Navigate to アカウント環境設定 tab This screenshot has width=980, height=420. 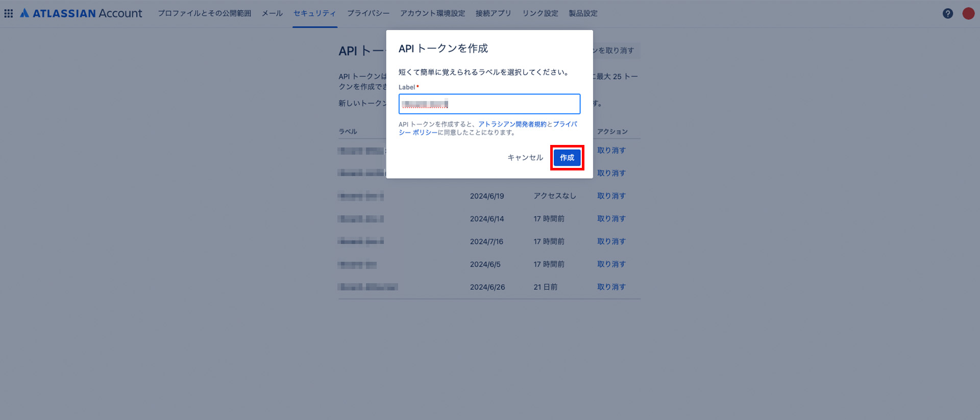pos(432,13)
